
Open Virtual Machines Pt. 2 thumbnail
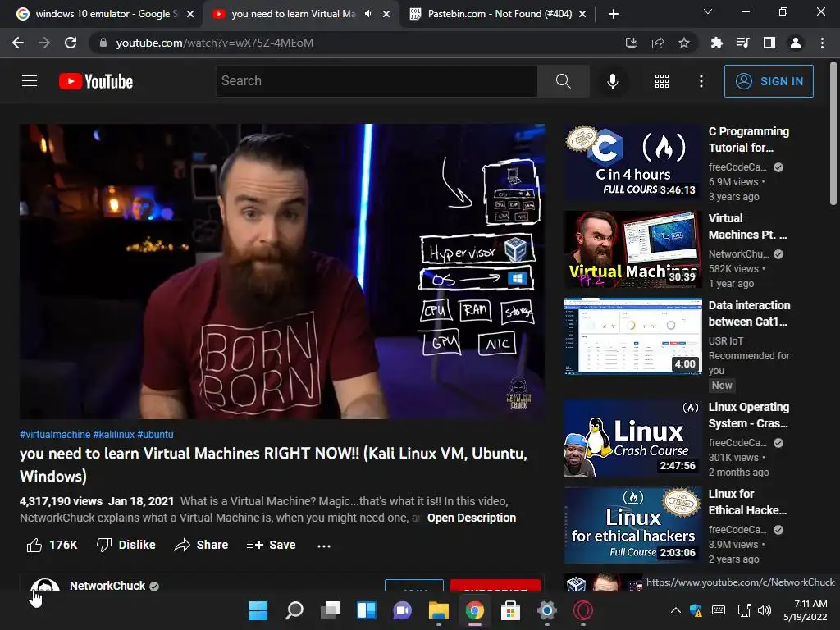click(632, 249)
